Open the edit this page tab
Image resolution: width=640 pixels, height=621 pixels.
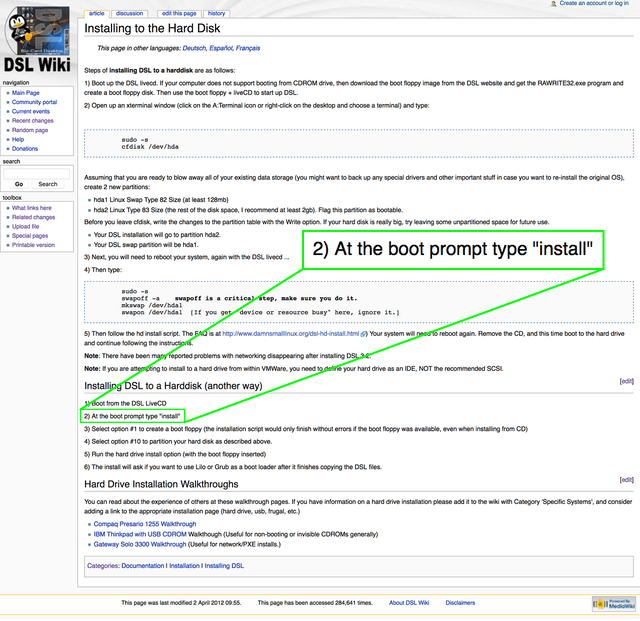coord(179,14)
